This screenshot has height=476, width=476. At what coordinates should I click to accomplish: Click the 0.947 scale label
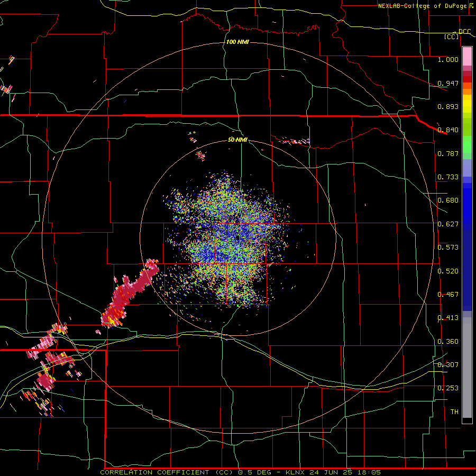click(448, 83)
